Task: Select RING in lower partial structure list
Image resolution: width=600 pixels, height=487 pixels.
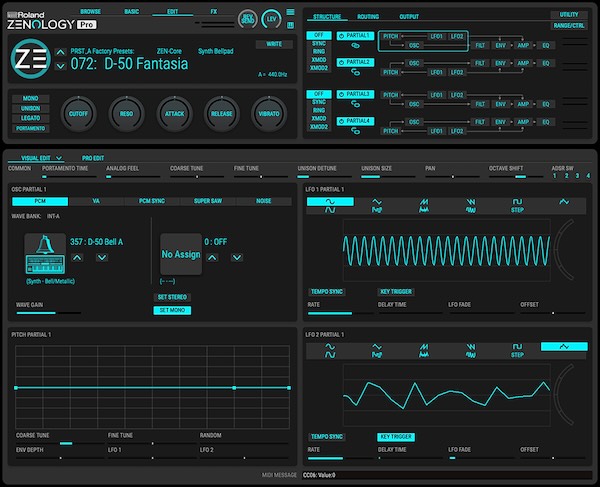Action: click(319, 111)
